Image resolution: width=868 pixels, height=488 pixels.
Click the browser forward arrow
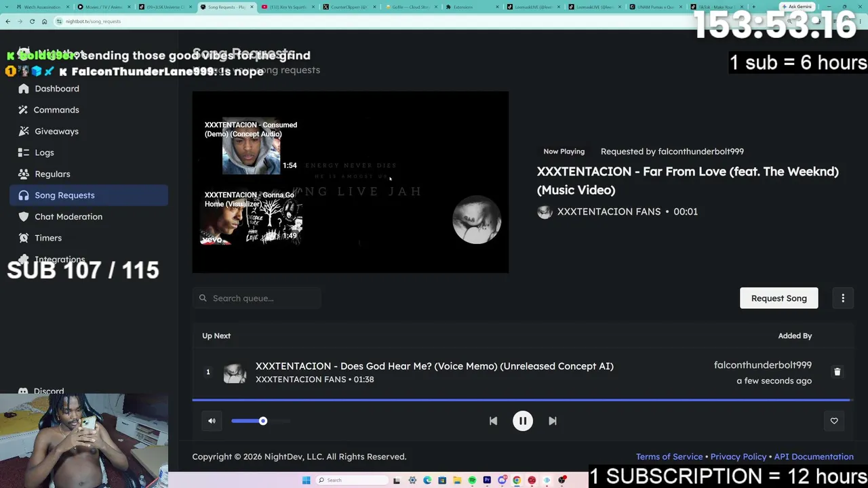20,21
